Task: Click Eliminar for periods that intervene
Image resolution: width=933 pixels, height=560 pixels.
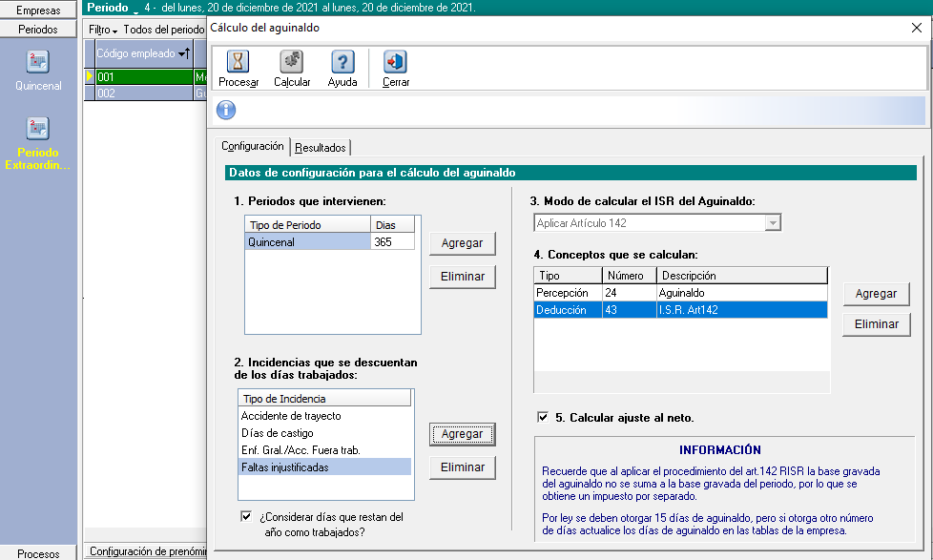Action: (x=463, y=277)
